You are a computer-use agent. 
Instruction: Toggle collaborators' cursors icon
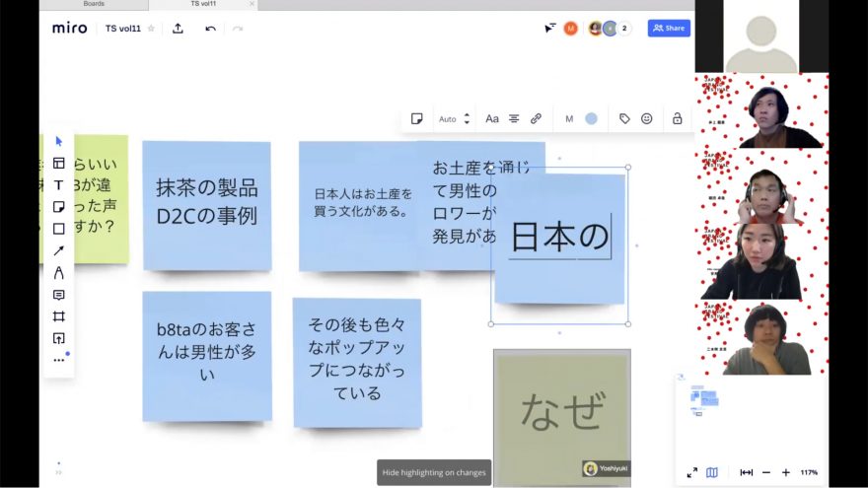tap(549, 28)
